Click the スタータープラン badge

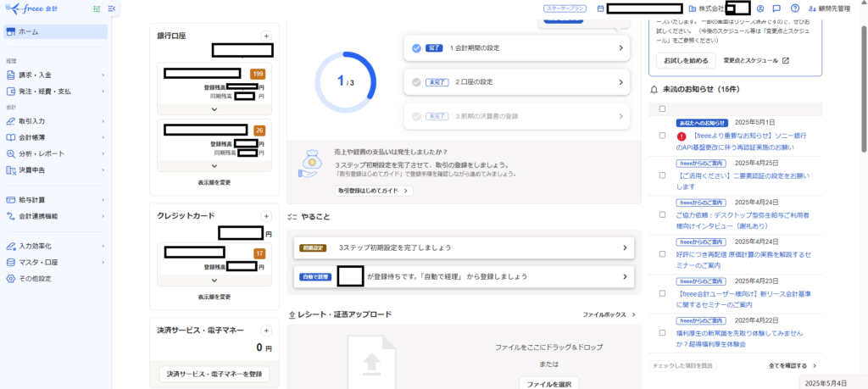point(565,8)
